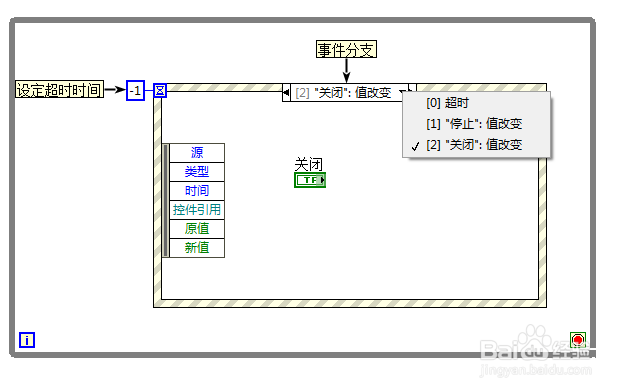The image size is (625, 391).
Task: Click the event data node side handle
Action: click(x=165, y=200)
